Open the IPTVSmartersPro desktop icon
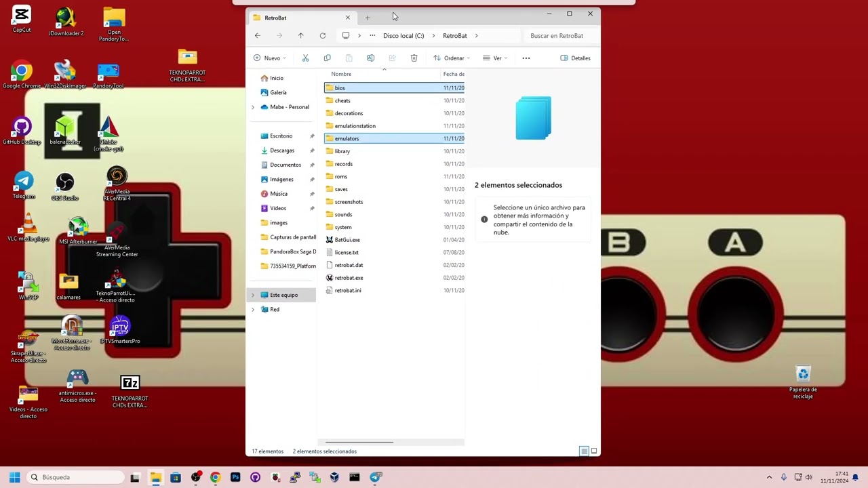 pyautogui.click(x=120, y=330)
